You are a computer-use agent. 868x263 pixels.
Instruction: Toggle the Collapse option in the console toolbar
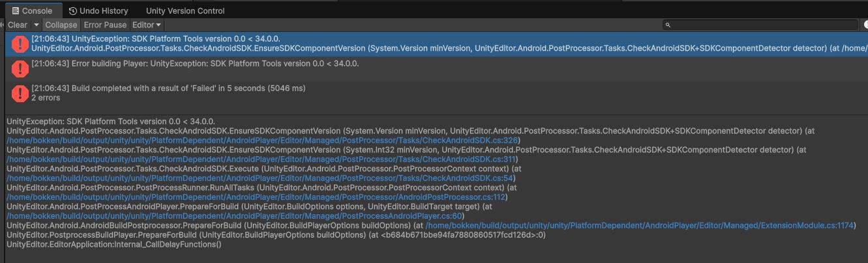coord(61,25)
